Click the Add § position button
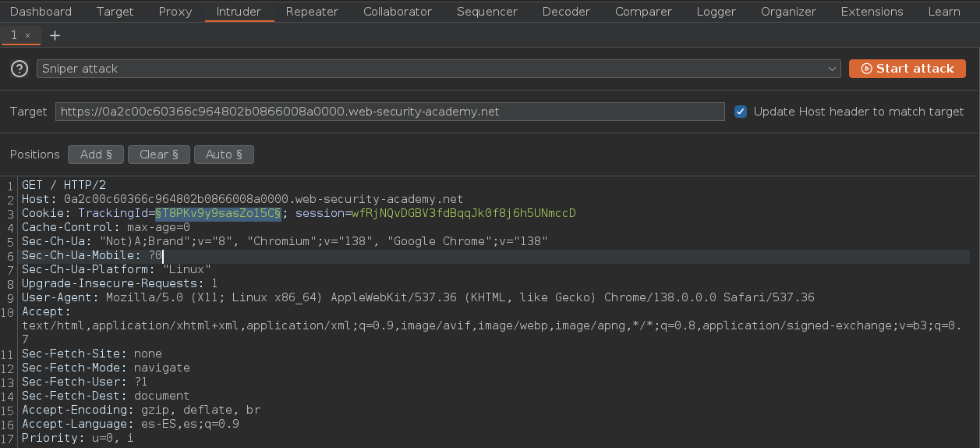This screenshot has width=980, height=448. pos(96,155)
